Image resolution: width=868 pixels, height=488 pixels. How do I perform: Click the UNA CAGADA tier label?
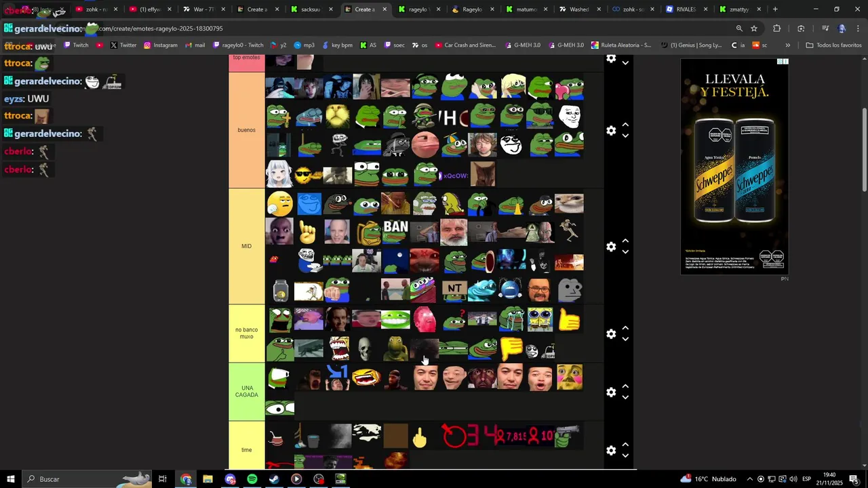(x=246, y=391)
